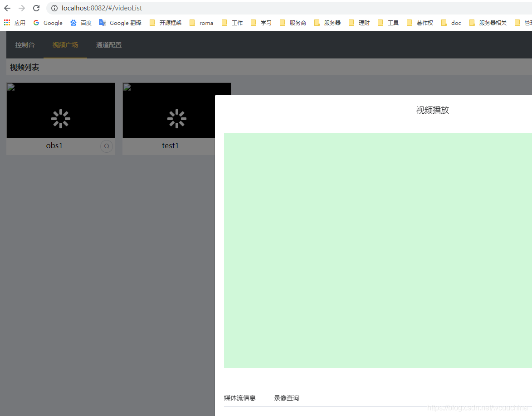The width and height of the screenshot is (532, 416).
Task: Switch to the 控制台 tab
Action: (25, 44)
